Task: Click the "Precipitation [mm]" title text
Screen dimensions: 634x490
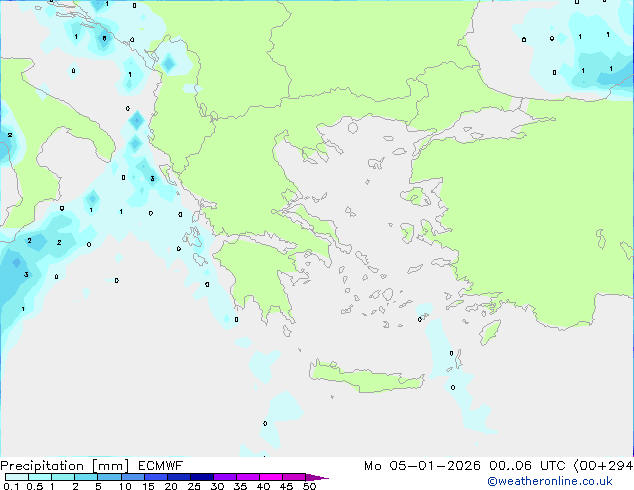Action: pyautogui.click(x=65, y=466)
